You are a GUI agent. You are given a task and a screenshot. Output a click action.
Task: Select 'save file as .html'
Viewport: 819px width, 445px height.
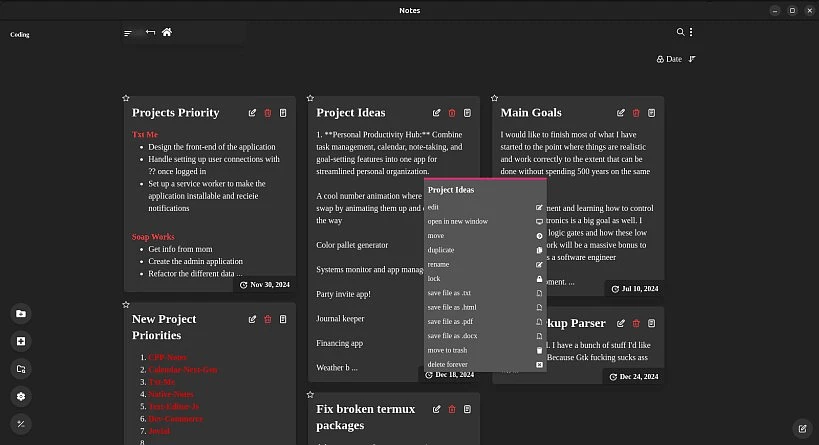(485, 308)
